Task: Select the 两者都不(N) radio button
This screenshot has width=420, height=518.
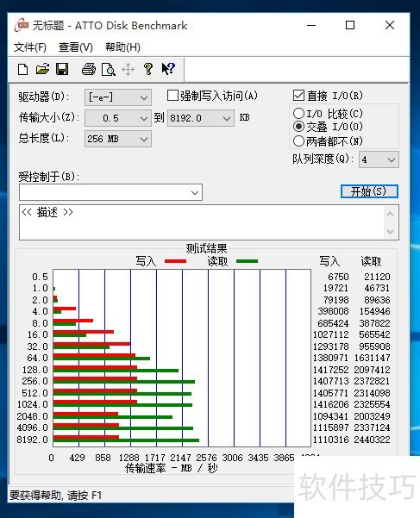Action: [298, 141]
